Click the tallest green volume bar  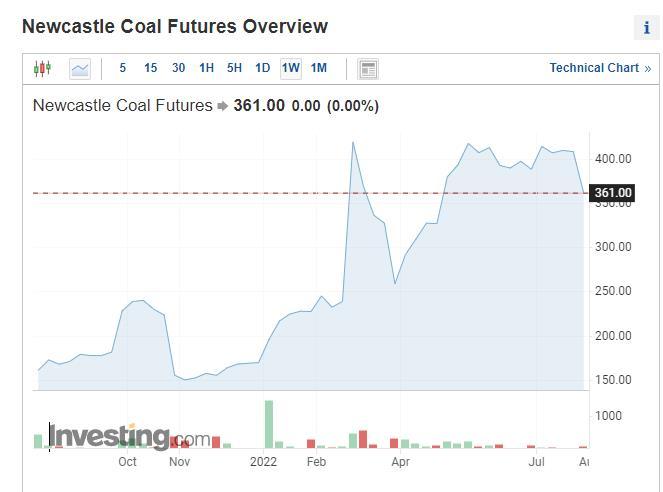268,424
